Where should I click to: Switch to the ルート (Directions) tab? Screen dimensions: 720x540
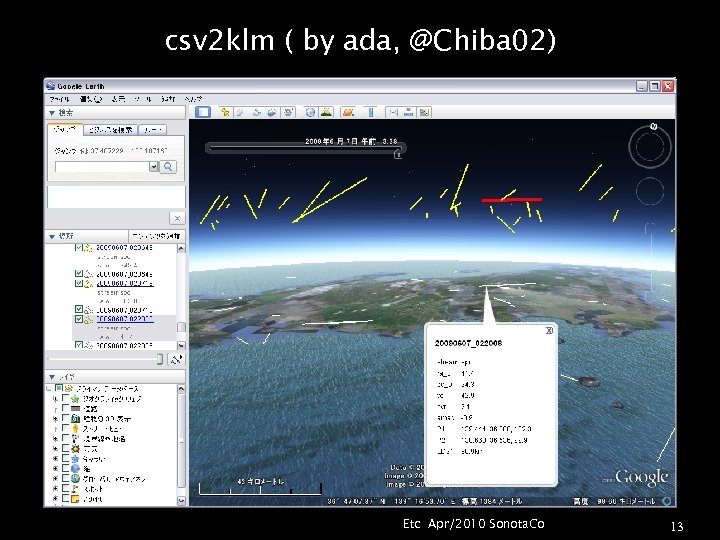coord(152,130)
